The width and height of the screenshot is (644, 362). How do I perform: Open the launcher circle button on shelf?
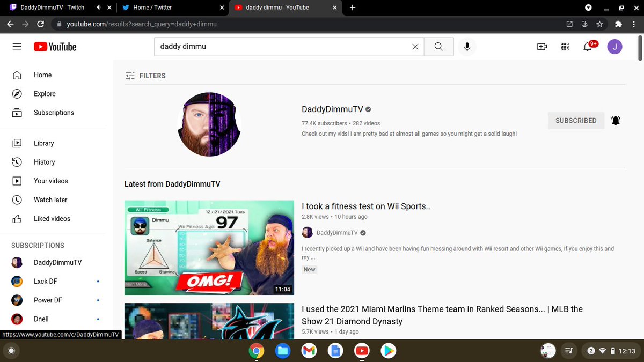[11, 351]
